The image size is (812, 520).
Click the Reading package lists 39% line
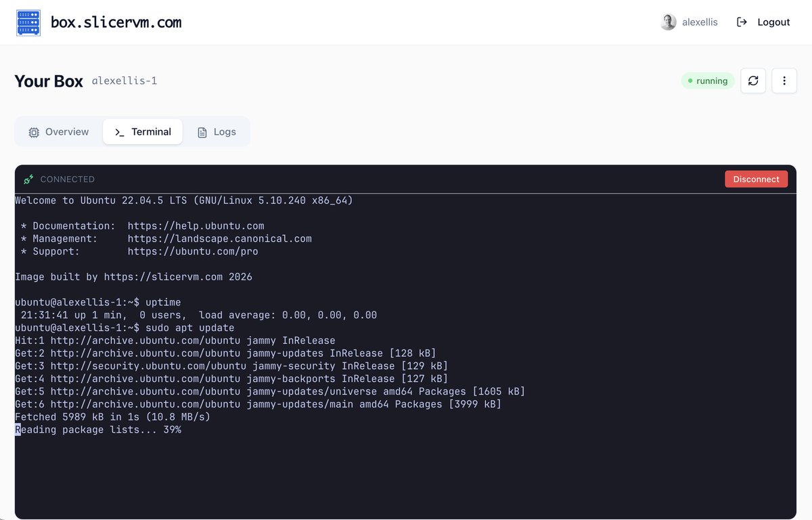(x=98, y=430)
